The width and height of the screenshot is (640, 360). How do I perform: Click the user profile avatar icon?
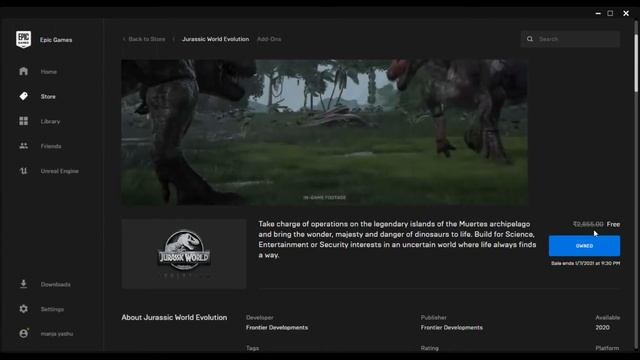click(24, 333)
